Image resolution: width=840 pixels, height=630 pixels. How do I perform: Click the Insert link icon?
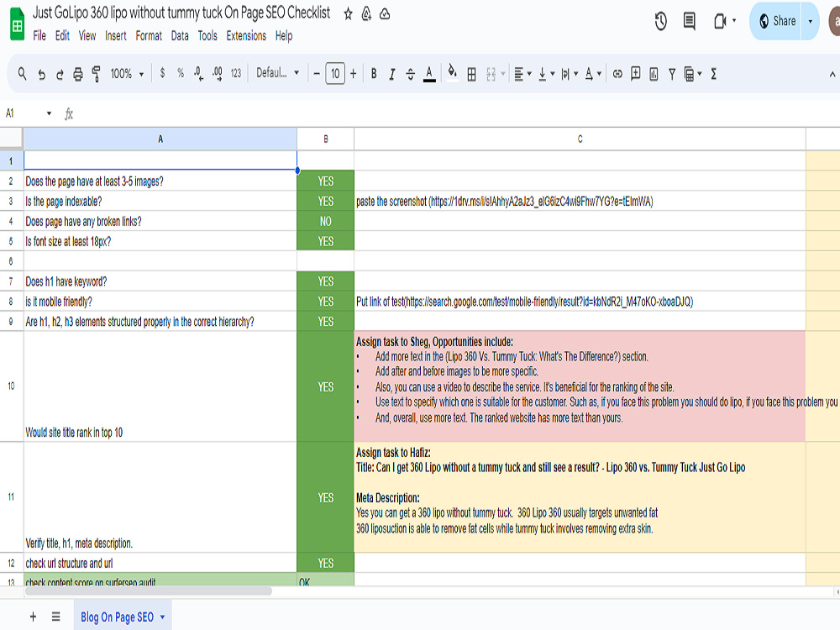(617, 74)
